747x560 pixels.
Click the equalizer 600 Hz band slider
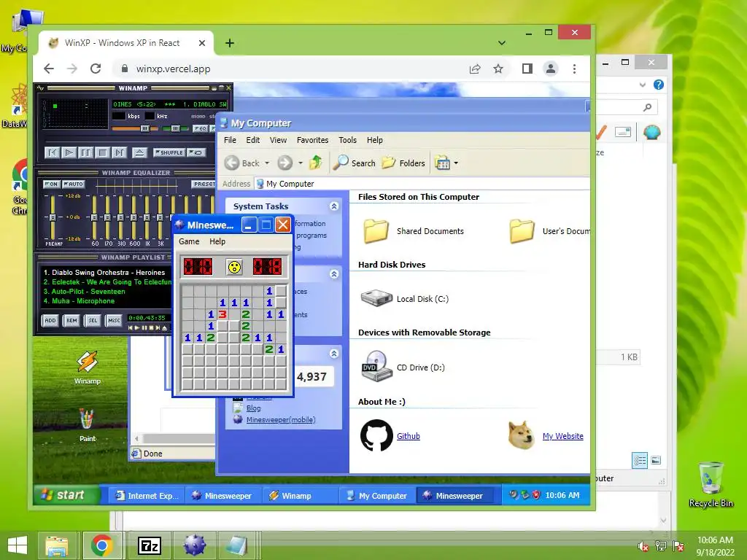click(134, 217)
